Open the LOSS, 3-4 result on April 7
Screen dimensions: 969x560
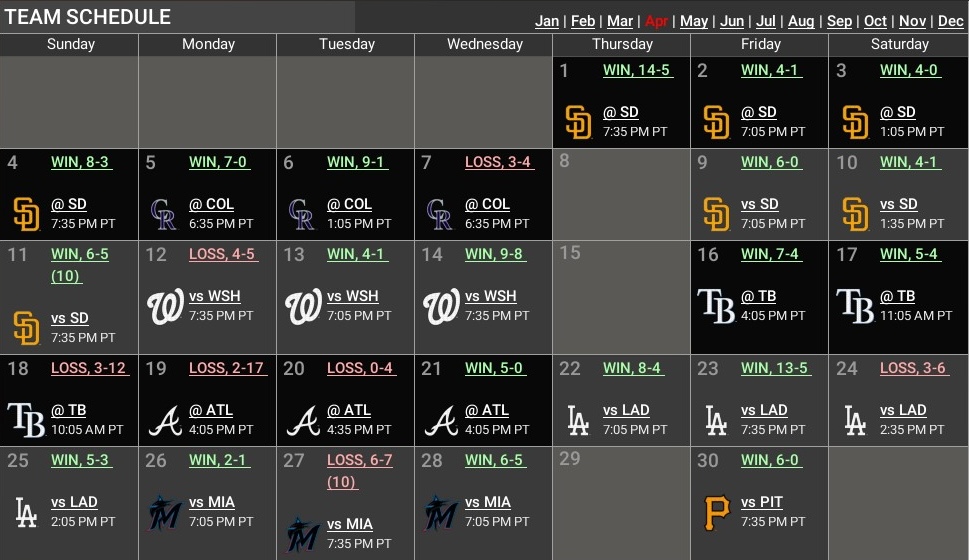pos(497,162)
